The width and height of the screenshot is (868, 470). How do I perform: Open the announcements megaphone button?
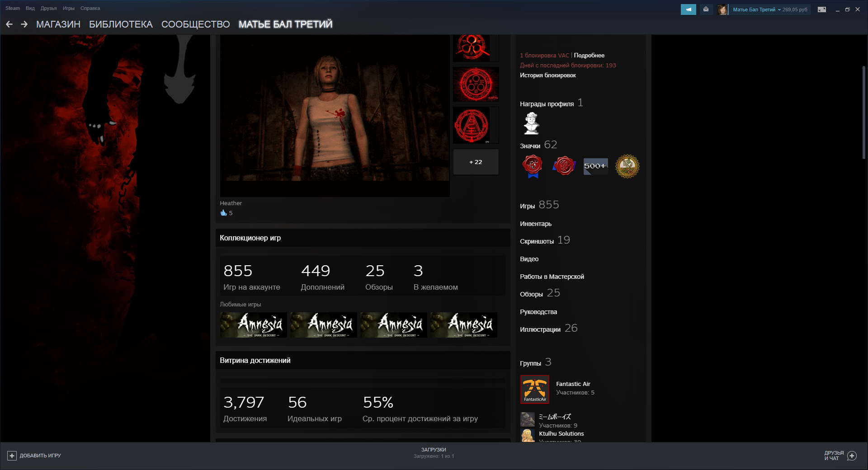688,9
